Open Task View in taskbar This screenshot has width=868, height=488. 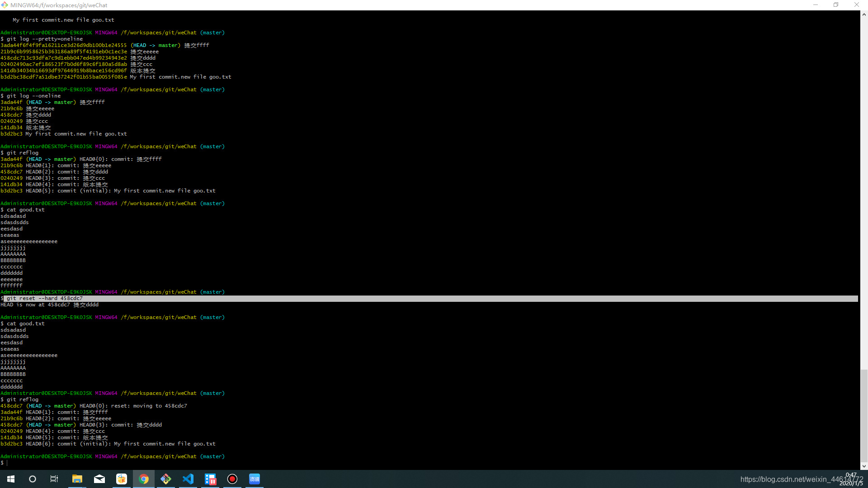click(54, 479)
